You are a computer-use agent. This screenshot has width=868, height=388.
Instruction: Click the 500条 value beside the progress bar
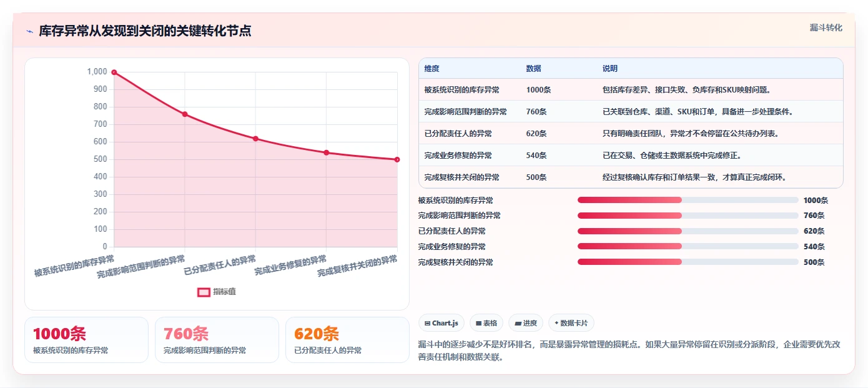[814, 262]
